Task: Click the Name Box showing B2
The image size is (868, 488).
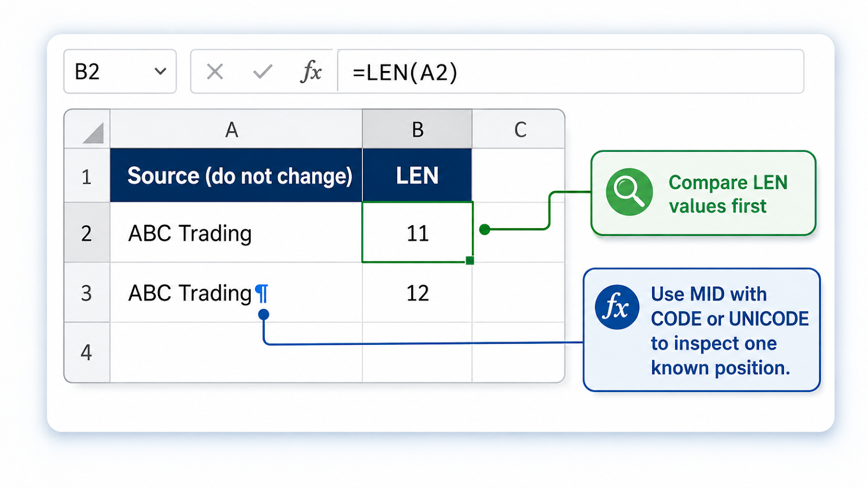Action: click(x=120, y=72)
